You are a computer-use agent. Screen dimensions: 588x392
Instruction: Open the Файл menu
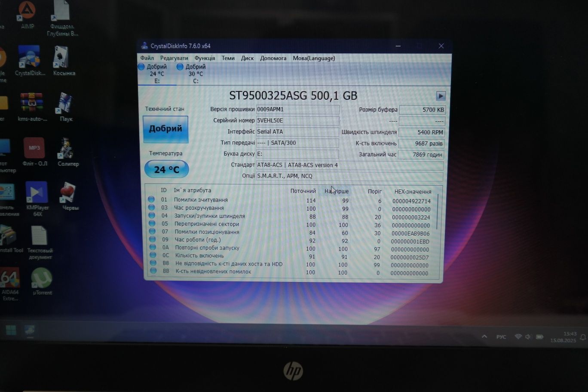[x=147, y=58]
